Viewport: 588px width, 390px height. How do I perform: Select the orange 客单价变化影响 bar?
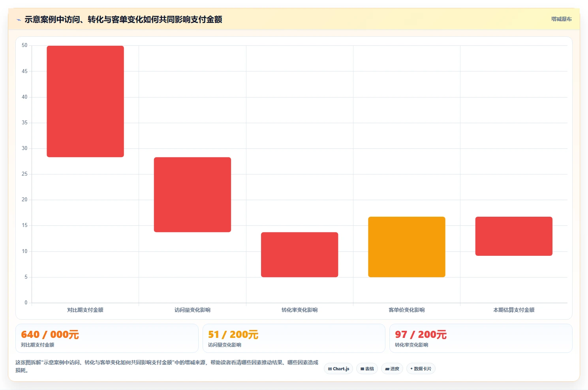pyautogui.click(x=407, y=247)
